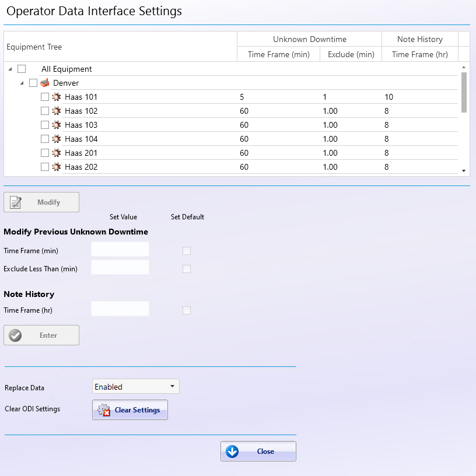Select the Haas 202 tree row label
The image size is (476, 476).
[x=81, y=167]
